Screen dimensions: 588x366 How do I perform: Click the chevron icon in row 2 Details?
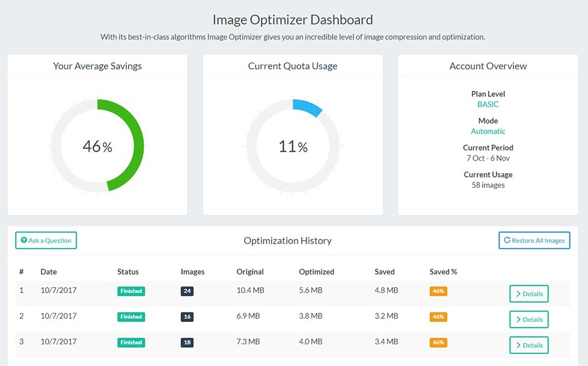pyautogui.click(x=518, y=320)
